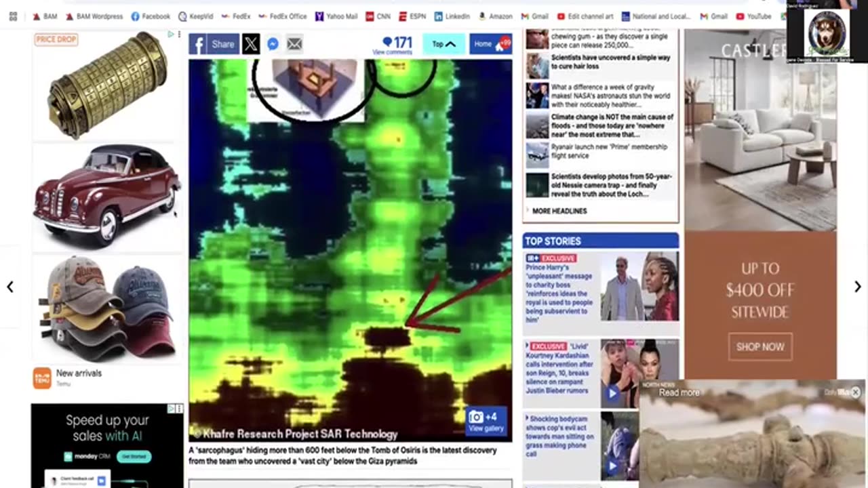The height and width of the screenshot is (488, 868).
Task: Click SHOP NOW in Castlery ad
Action: (760, 346)
